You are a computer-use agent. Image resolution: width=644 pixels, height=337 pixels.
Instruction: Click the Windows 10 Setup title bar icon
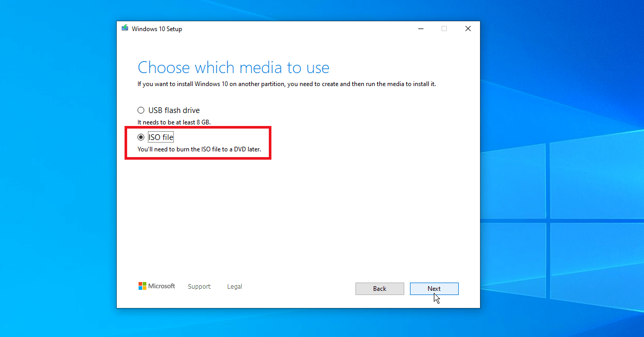(125, 28)
